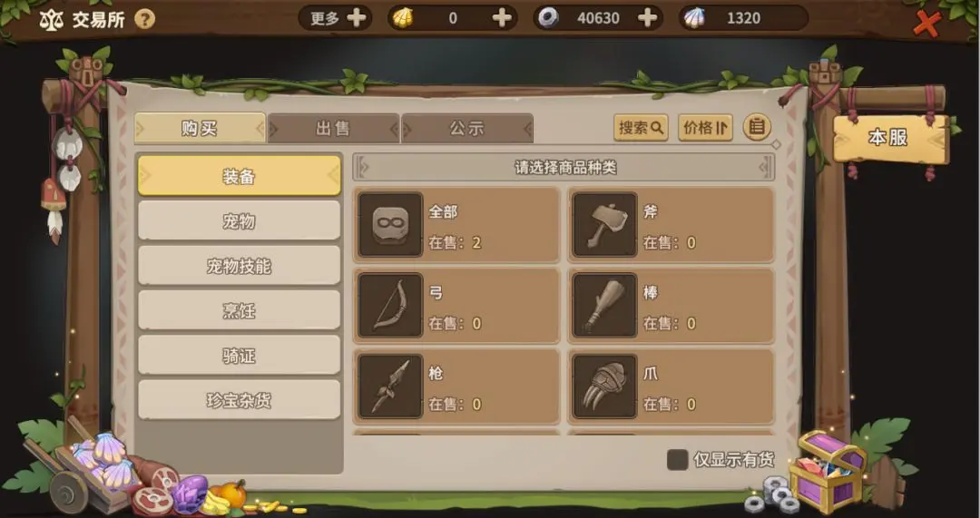Switch to the 出售 tab
Image resolution: width=980 pixels, height=518 pixels.
pos(333,129)
